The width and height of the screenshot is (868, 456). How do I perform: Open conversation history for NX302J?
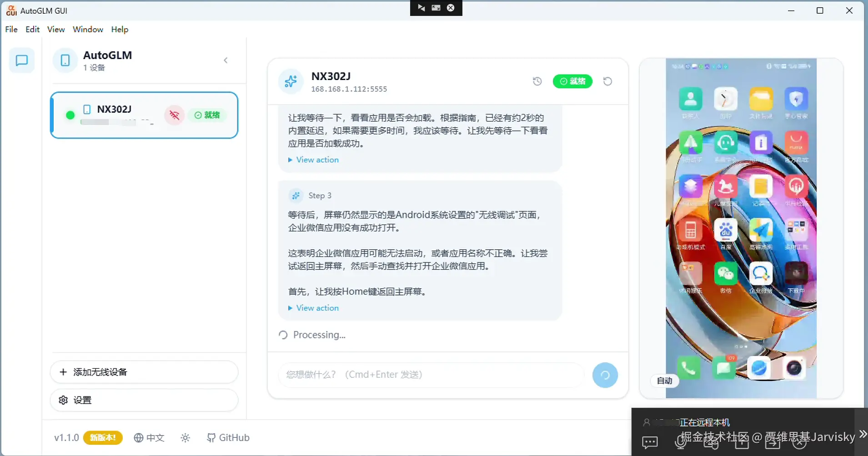point(537,81)
